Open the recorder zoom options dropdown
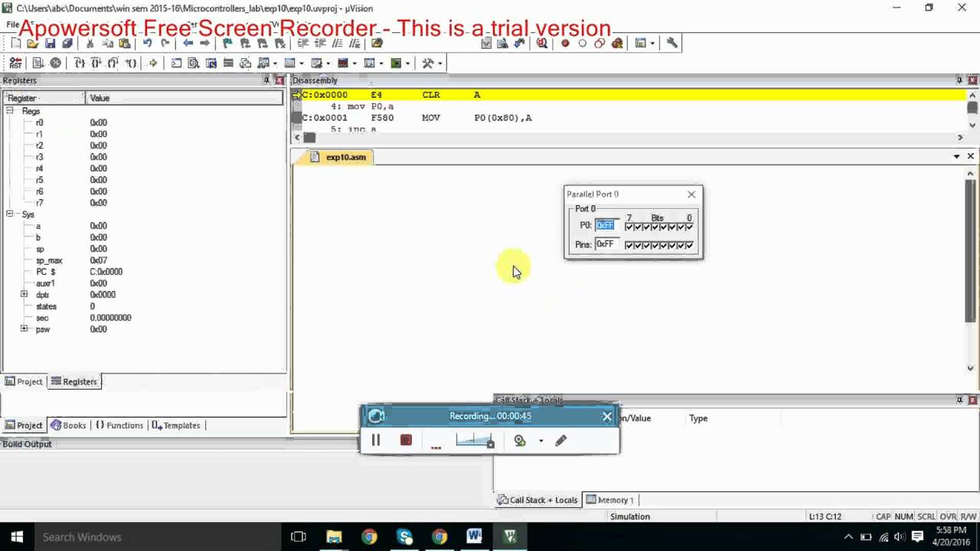980x551 pixels. click(541, 441)
